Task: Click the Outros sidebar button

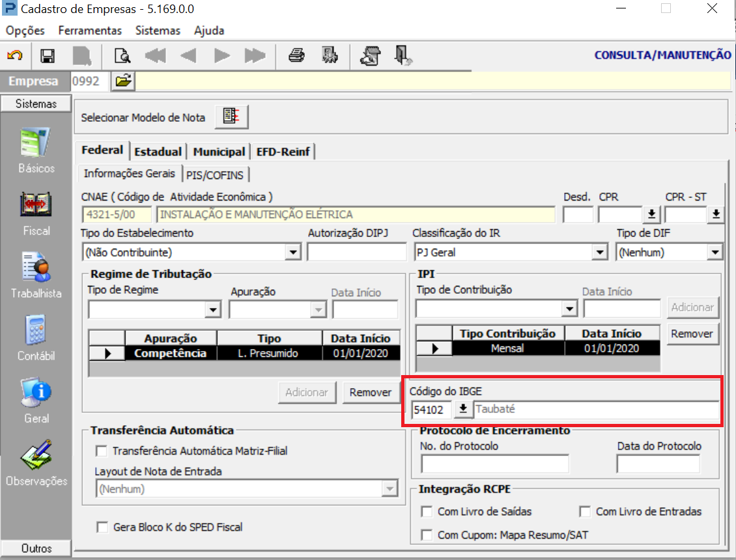Action: pyautogui.click(x=36, y=548)
